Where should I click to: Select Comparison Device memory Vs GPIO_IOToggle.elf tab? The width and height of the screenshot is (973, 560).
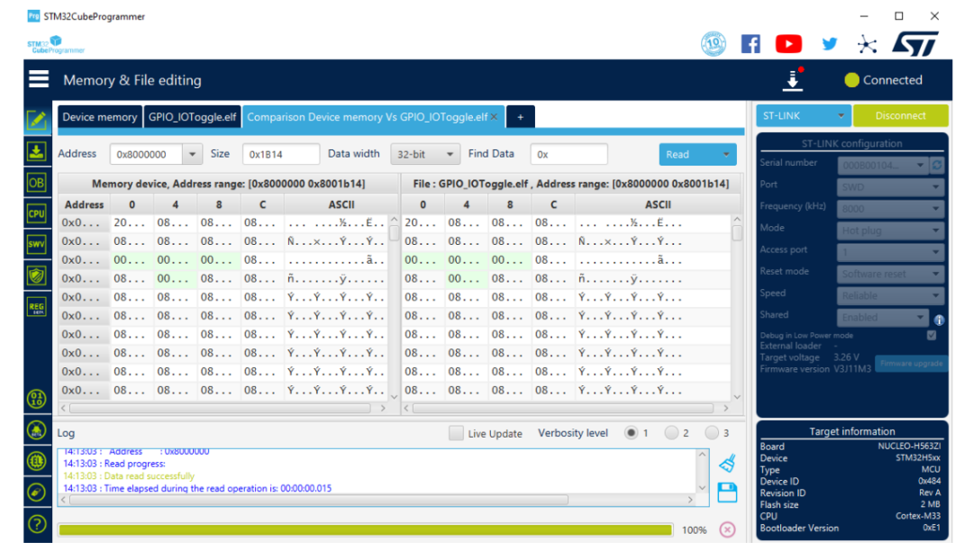pos(367,116)
